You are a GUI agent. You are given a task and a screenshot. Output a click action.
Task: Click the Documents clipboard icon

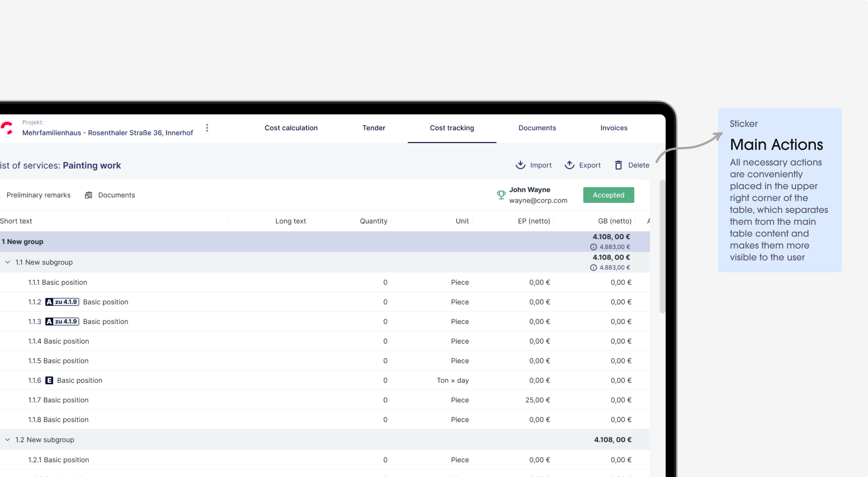click(x=88, y=195)
